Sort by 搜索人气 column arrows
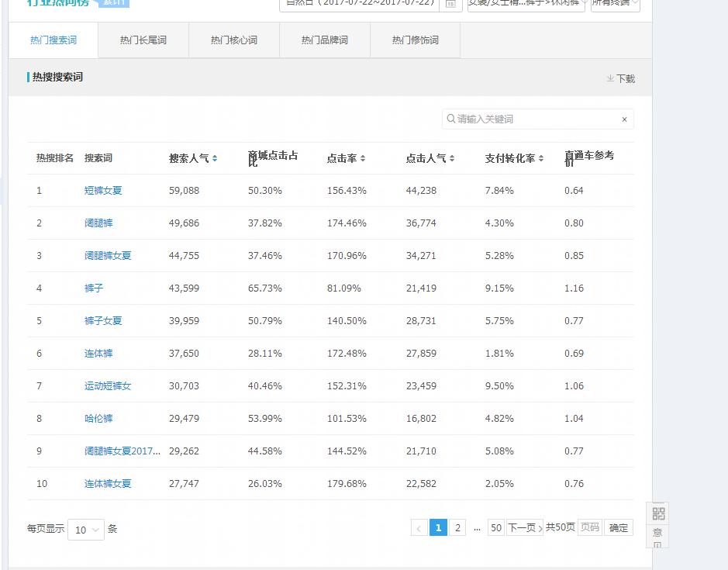Viewport: 728px width, 570px height. pyautogui.click(x=215, y=158)
